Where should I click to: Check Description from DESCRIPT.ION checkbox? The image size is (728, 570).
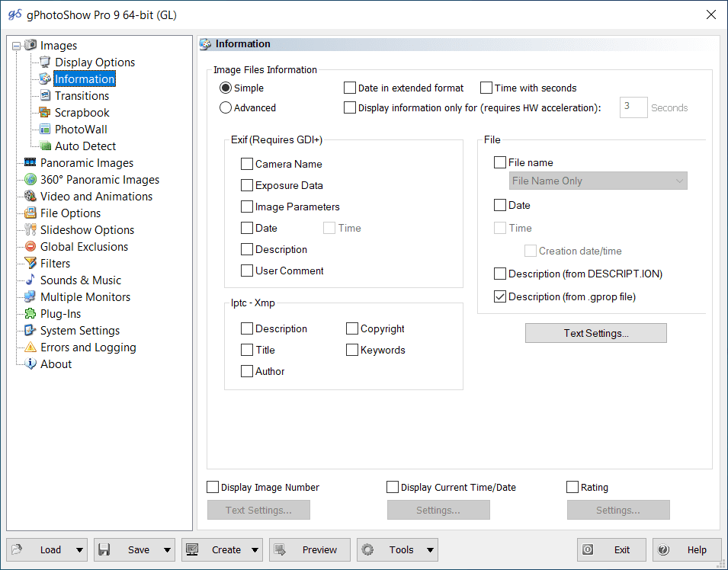tap(500, 274)
